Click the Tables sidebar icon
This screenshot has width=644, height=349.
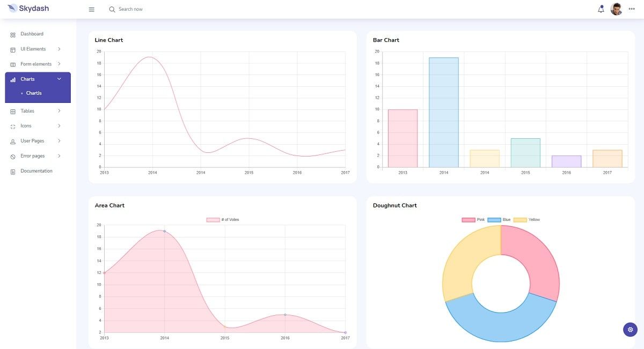click(12, 111)
